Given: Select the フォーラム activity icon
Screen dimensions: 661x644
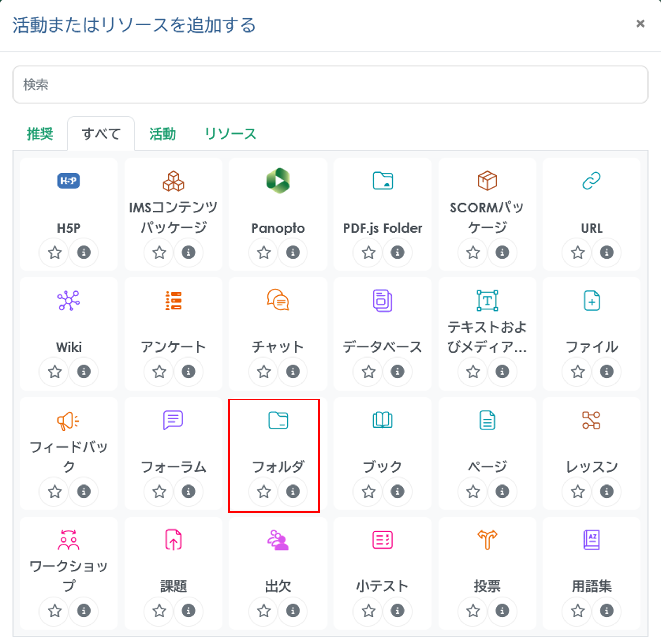Looking at the screenshot, I should tap(174, 420).
